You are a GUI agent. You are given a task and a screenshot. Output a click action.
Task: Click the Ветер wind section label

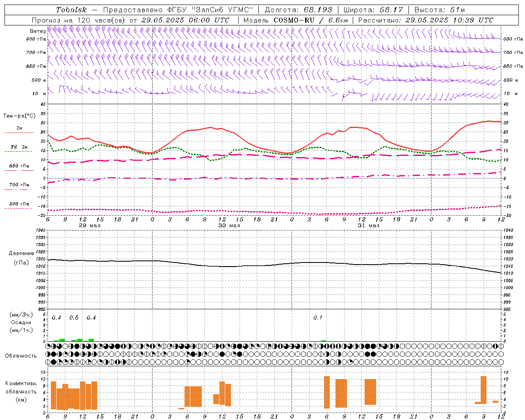click(38, 31)
